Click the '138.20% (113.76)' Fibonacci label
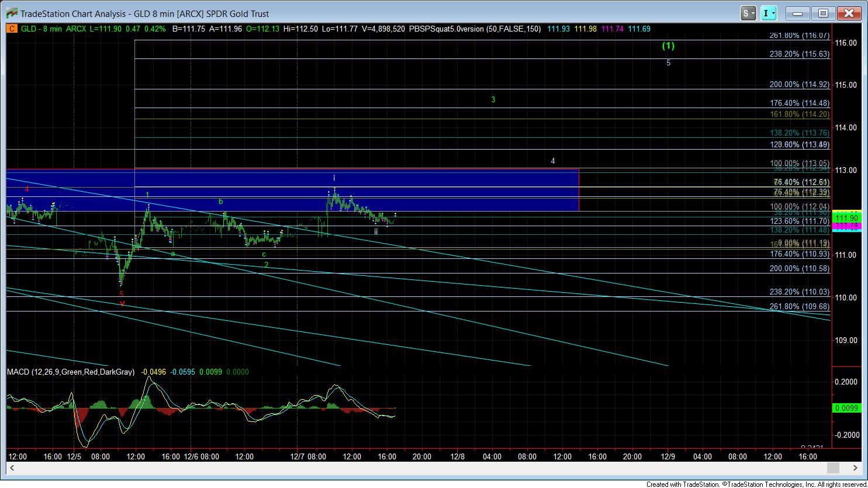 (800, 133)
